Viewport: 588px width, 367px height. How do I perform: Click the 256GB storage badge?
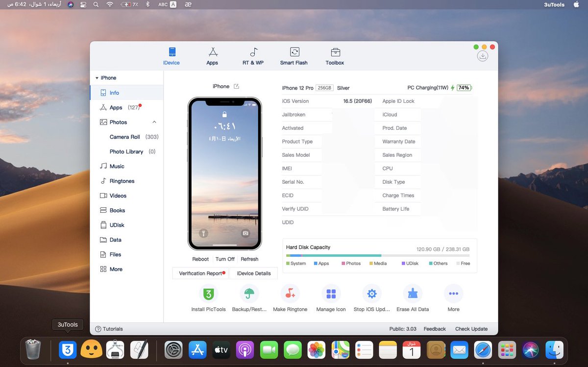coord(324,88)
